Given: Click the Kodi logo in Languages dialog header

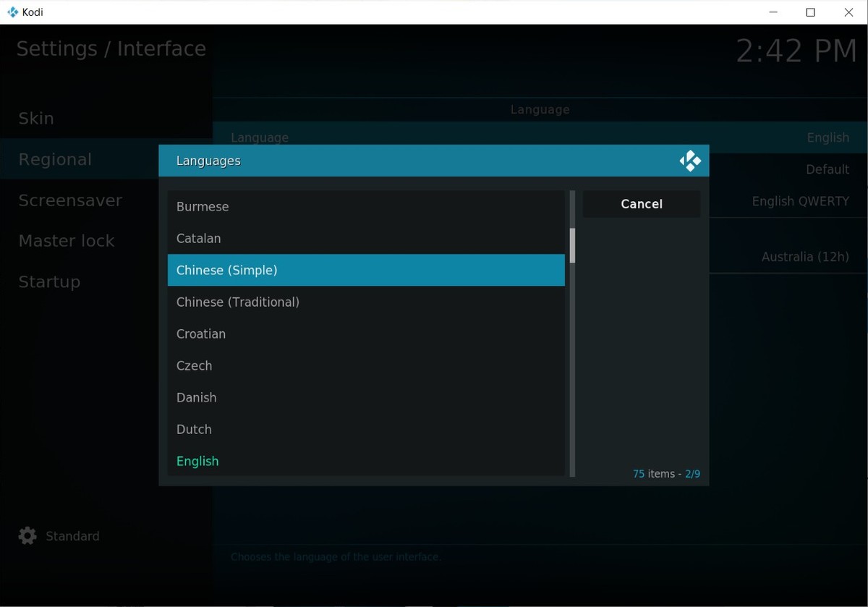Looking at the screenshot, I should point(690,161).
